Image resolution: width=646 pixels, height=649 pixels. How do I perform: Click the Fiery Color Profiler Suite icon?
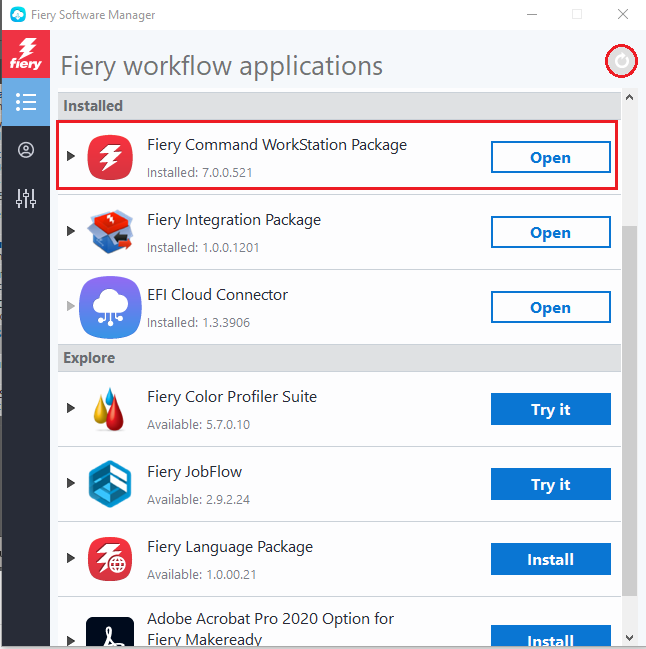[110, 408]
